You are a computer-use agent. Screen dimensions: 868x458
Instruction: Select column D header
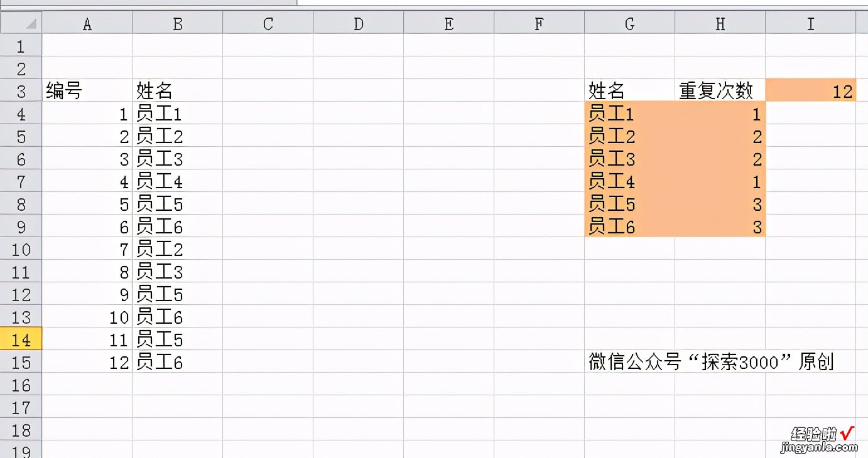(359, 24)
